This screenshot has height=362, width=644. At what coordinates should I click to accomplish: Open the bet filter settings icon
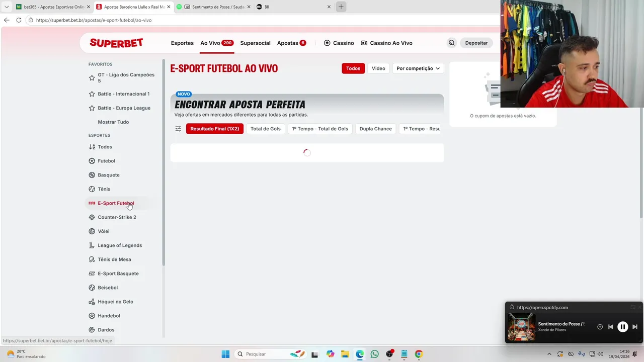point(178,129)
